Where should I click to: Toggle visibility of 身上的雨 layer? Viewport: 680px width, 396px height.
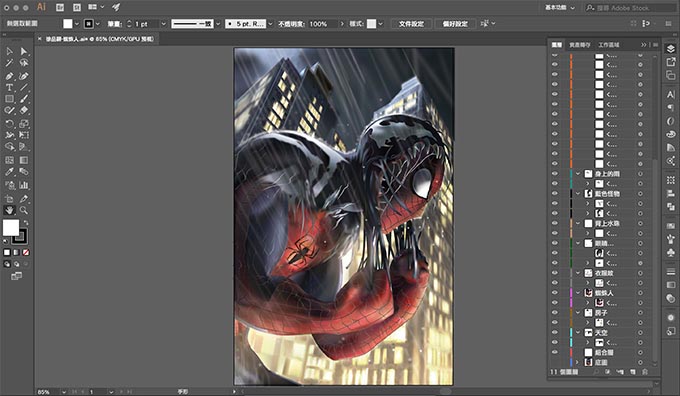[x=554, y=173]
